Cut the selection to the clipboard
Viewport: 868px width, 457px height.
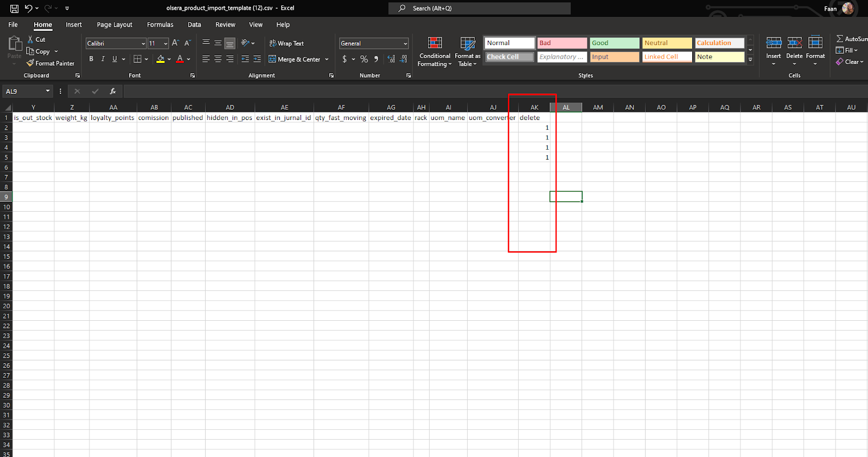click(36, 40)
